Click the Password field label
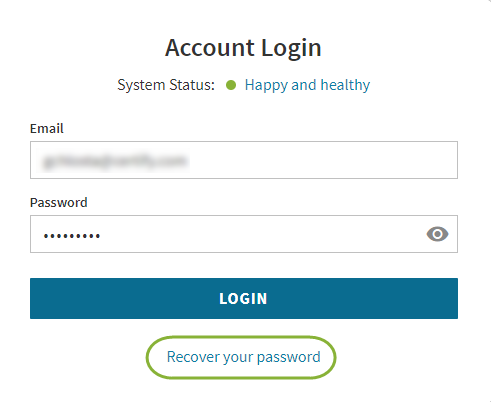The width and height of the screenshot is (491, 402). [x=59, y=203]
